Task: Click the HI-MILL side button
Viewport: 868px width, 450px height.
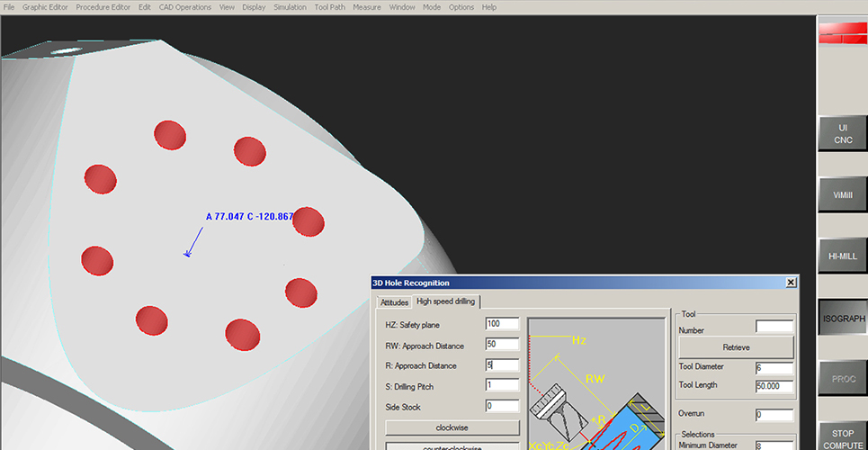Action: 843,256
